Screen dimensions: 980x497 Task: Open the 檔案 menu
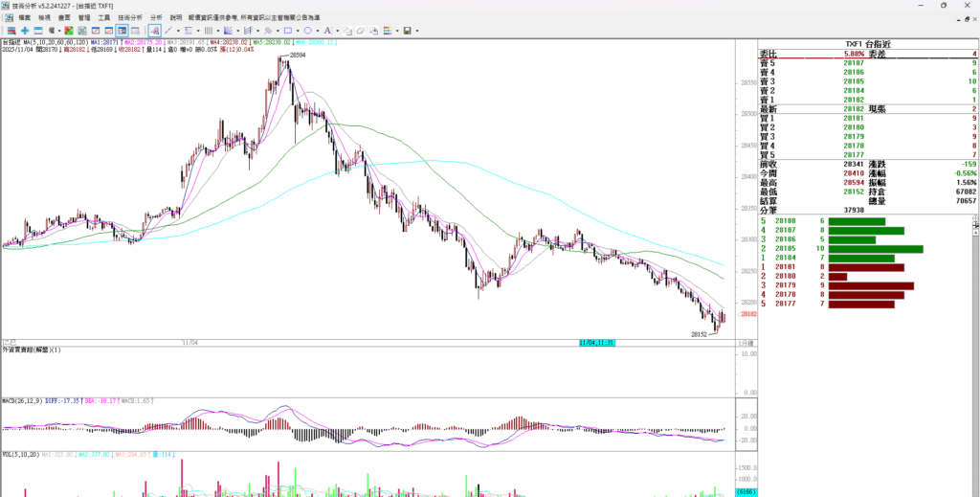click(x=24, y=17)
